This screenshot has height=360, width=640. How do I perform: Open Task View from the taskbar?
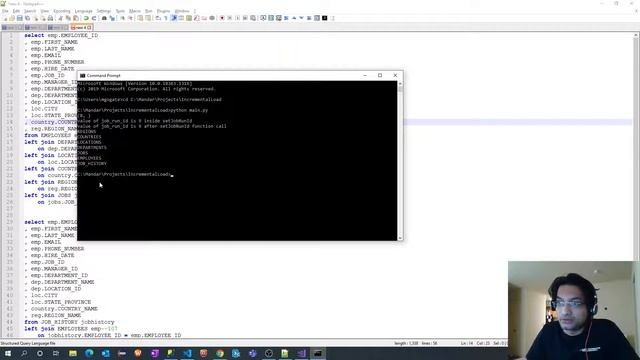click(x=56, y=353)
